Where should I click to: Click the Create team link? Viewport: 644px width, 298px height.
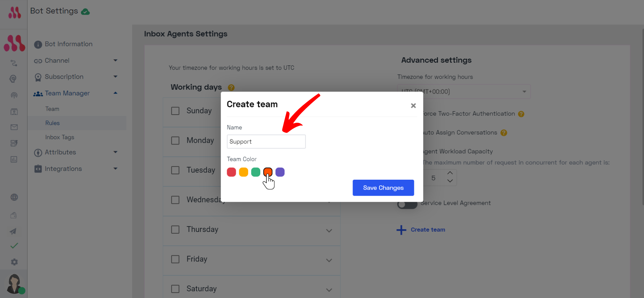coord(428,230)
